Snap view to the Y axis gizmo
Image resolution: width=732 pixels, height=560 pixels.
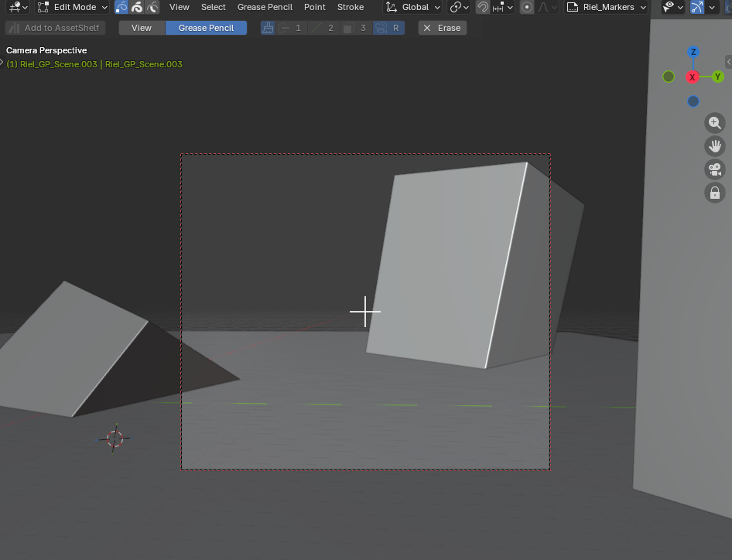pos(717,77)
